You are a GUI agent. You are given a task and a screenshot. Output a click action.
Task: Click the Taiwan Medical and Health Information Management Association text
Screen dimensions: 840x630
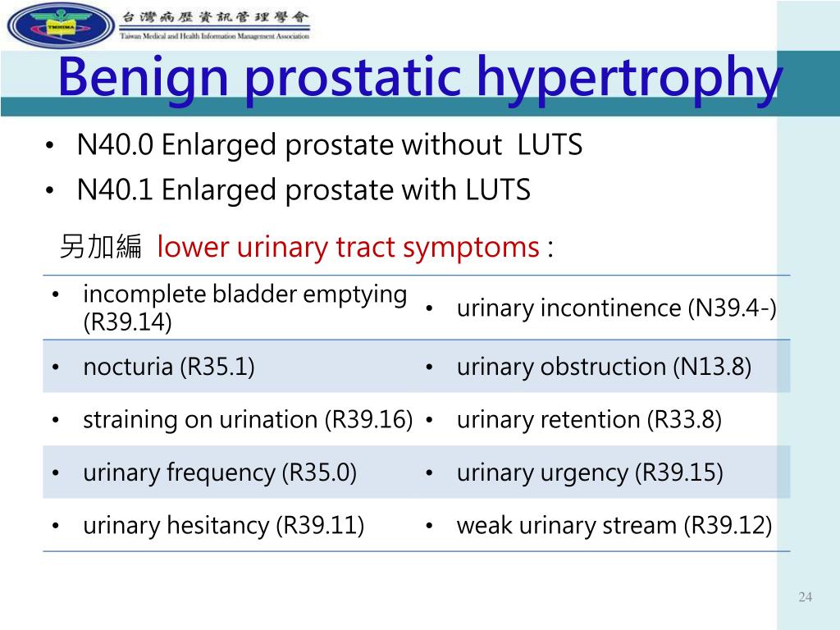coord(215,36)
